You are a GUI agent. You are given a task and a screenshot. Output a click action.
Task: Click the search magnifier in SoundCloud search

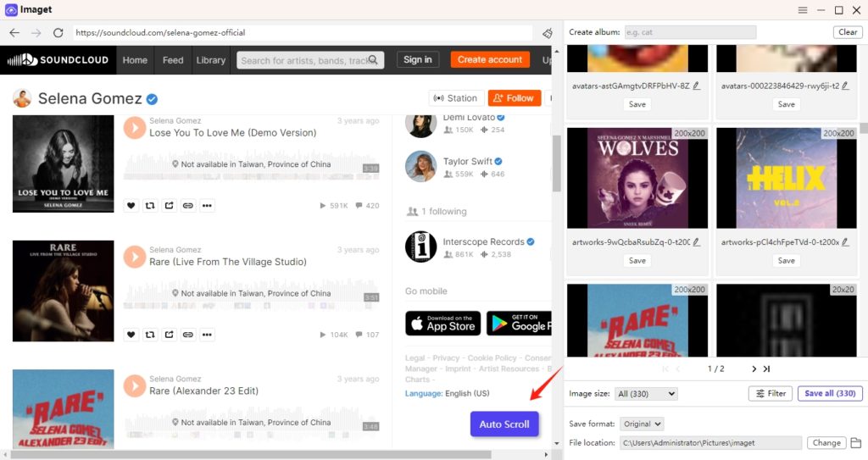click(373, 60)
